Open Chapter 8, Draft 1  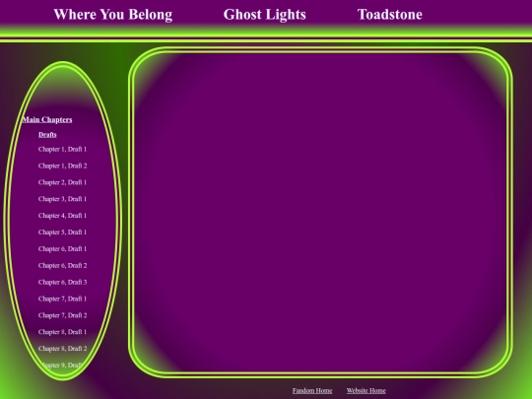[x=62, y=332]
